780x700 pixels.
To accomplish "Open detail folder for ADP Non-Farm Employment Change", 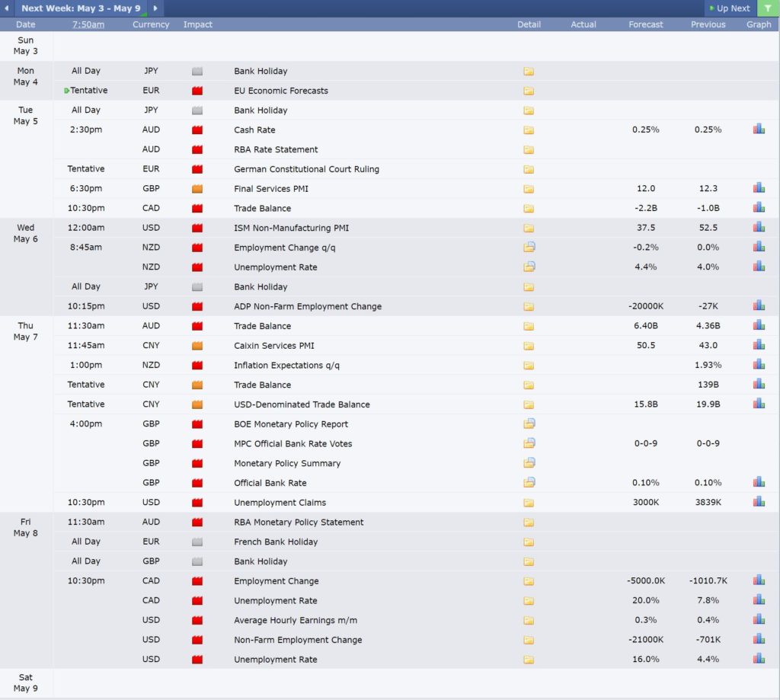I will (x=529, y=307).
